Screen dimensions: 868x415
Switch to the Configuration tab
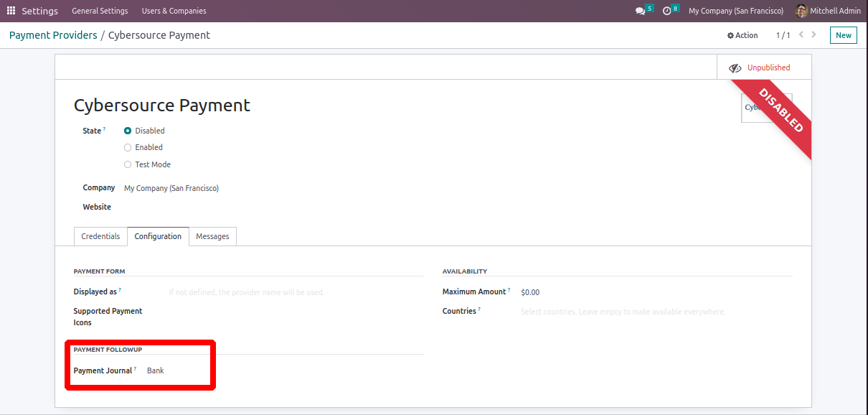[158, 236]
